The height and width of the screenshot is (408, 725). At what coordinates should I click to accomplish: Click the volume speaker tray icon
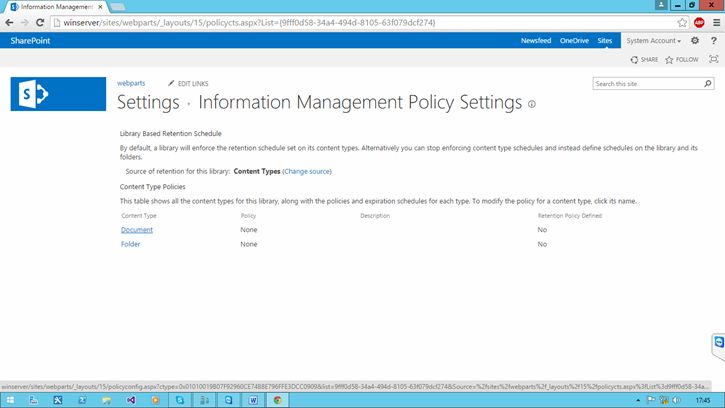[x=676, y=400]
